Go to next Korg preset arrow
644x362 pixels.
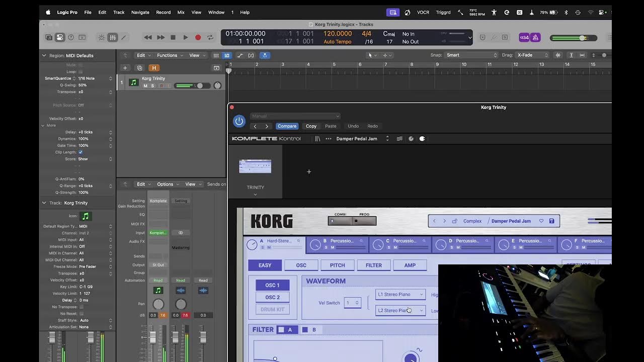(444, 221)
